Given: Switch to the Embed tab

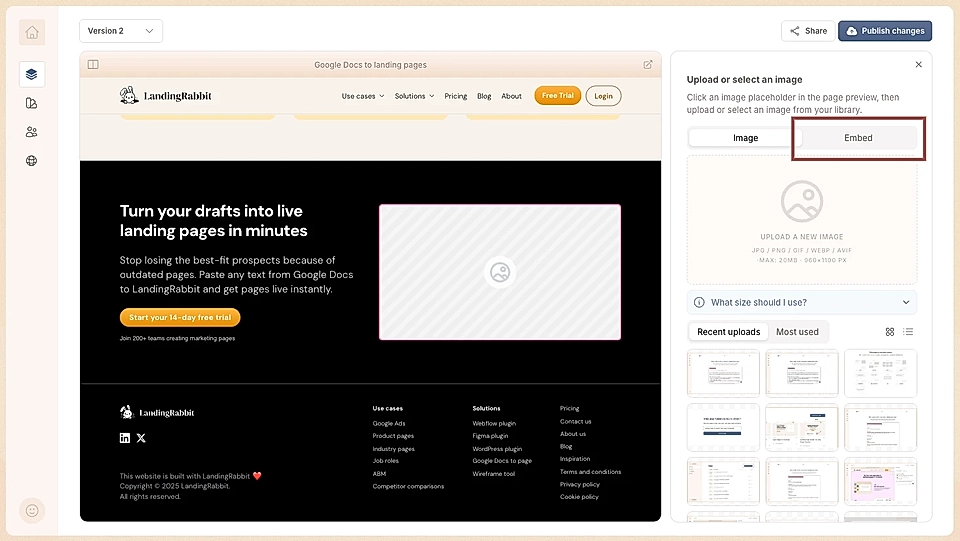Looking at the screenshot, I should (x=858, y=138).
